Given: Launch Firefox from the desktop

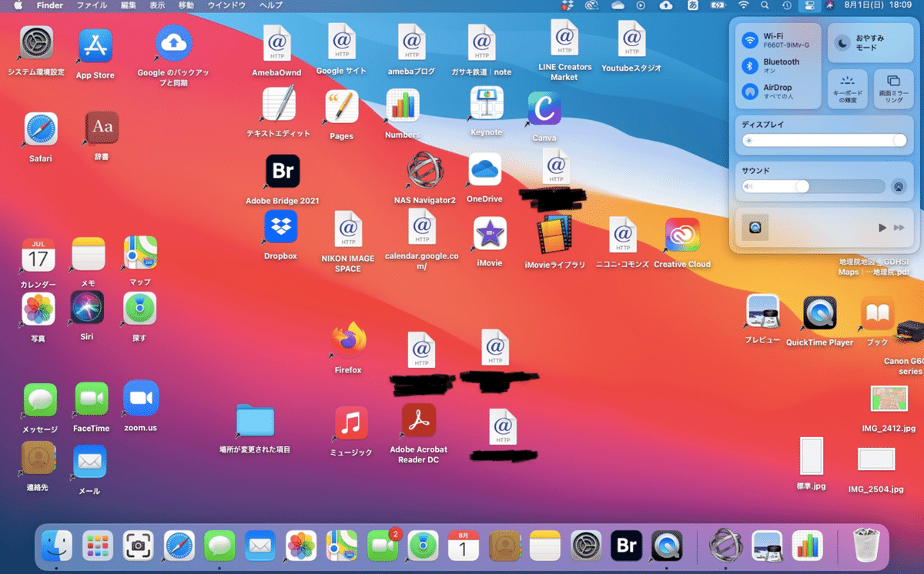Looking at the screenshot, I should (348, 339).
